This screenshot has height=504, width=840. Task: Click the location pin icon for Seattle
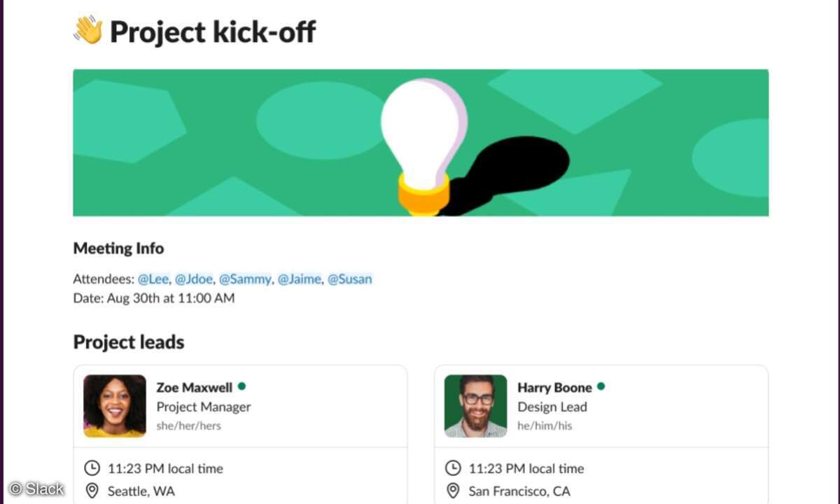tap(92, 491)
